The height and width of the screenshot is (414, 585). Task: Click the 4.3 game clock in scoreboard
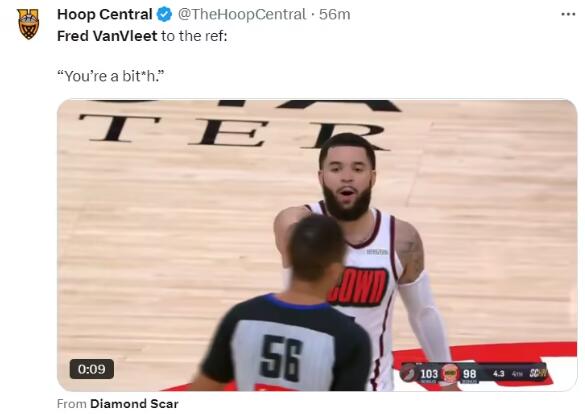[x=498, y=373]
